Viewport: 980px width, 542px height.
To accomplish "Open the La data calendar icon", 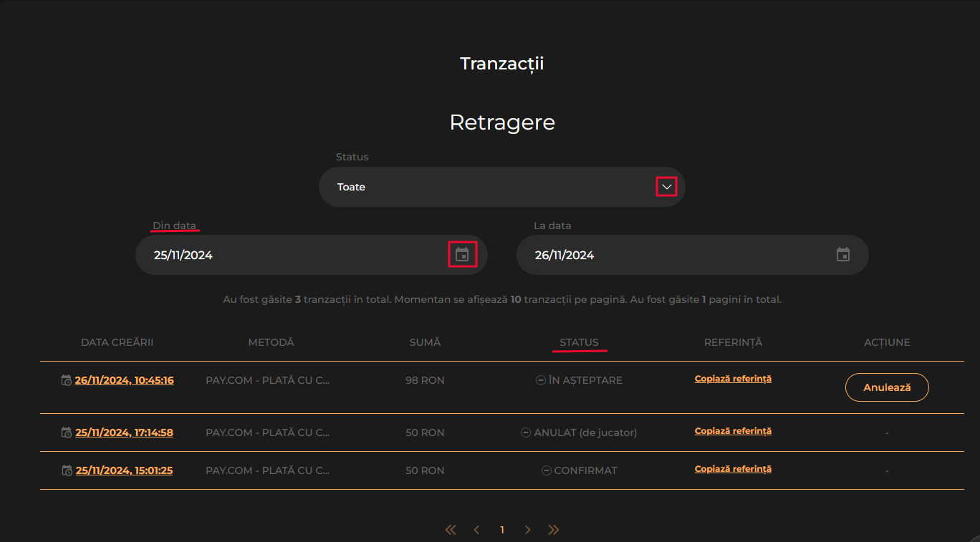I will pyautogui.click(x=843, y=254).
